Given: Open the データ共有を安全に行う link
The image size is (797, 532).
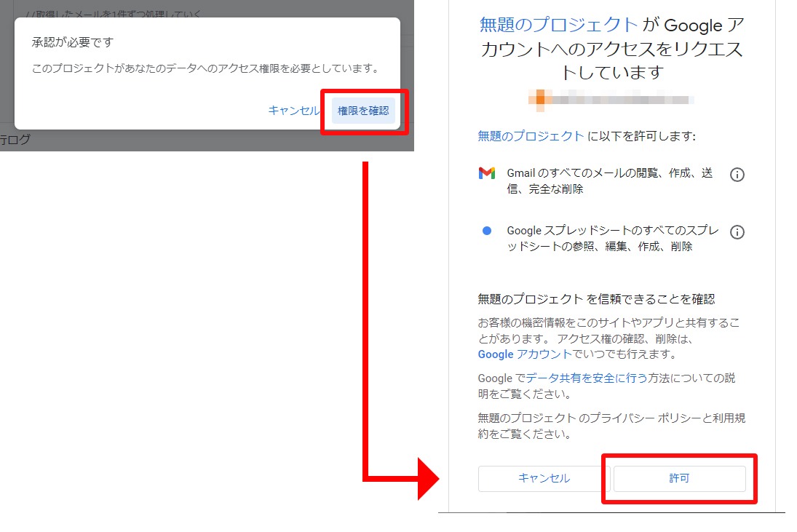Looking at the screenshot, I should (x=587, y=378).
